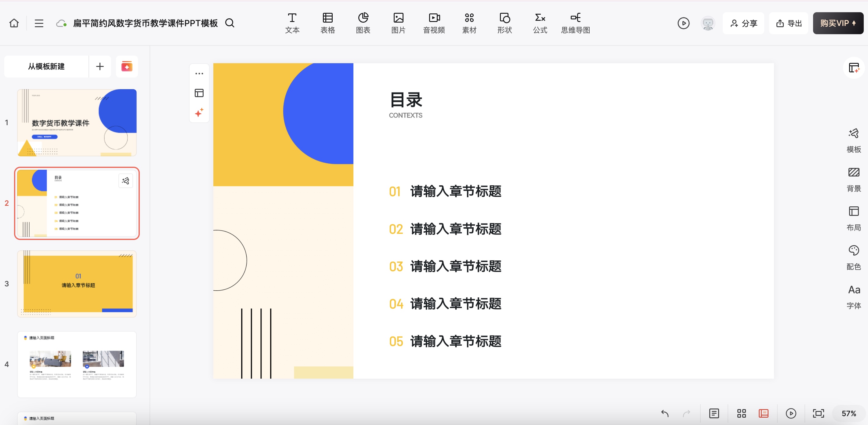Switch to grid slide overview
This screenshot has height=425, width=868.
pos(741,413)
